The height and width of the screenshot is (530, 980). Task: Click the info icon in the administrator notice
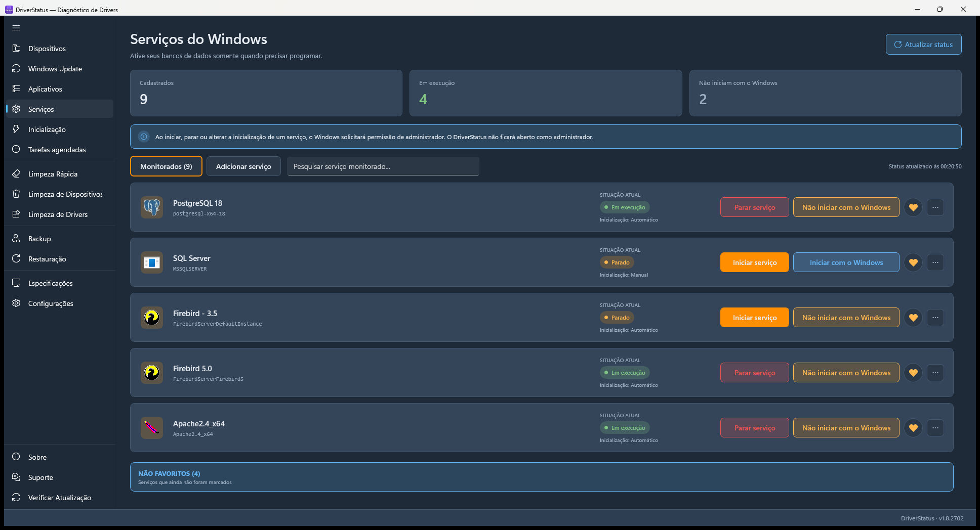tap(144, 137)
